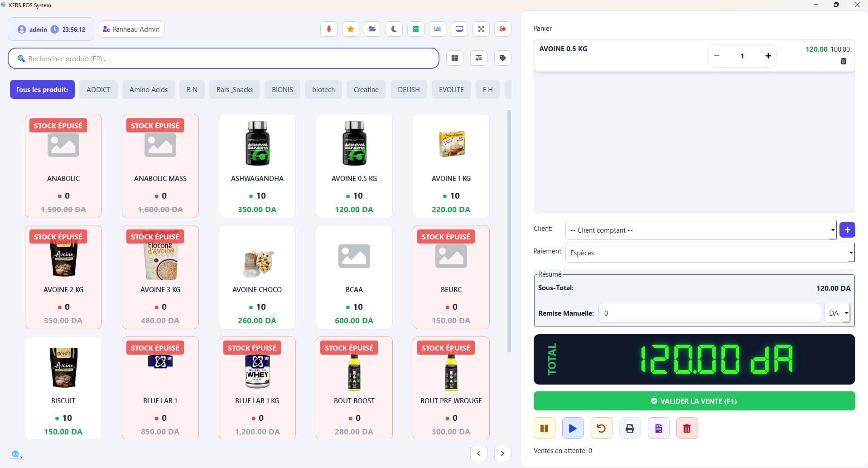
Task: Open the DA discount unit dropdown
Action: tap(837, 313)
